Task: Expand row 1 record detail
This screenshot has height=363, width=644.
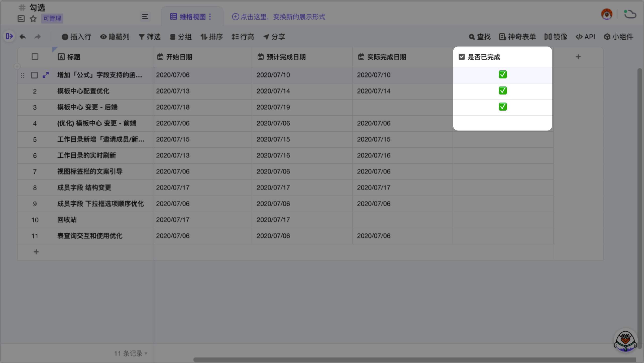Action: [46, 75]
